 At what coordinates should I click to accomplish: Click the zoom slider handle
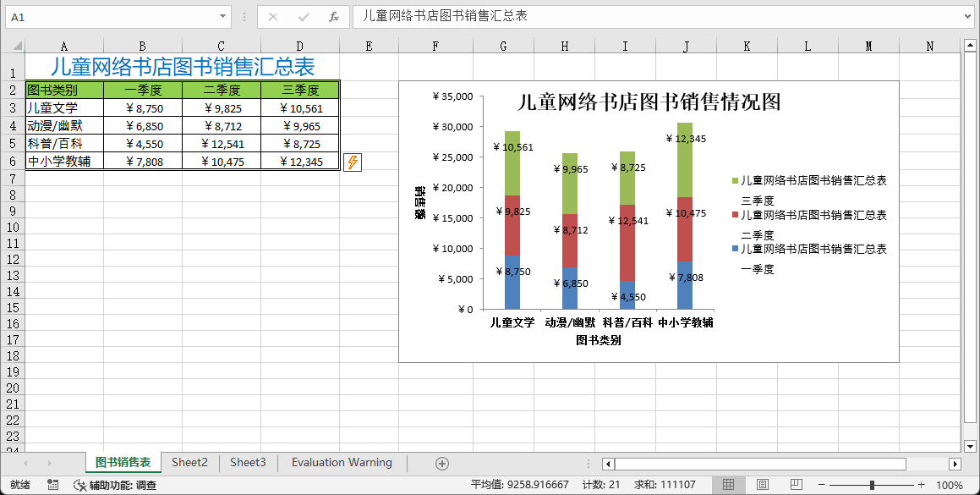(872, 485)
